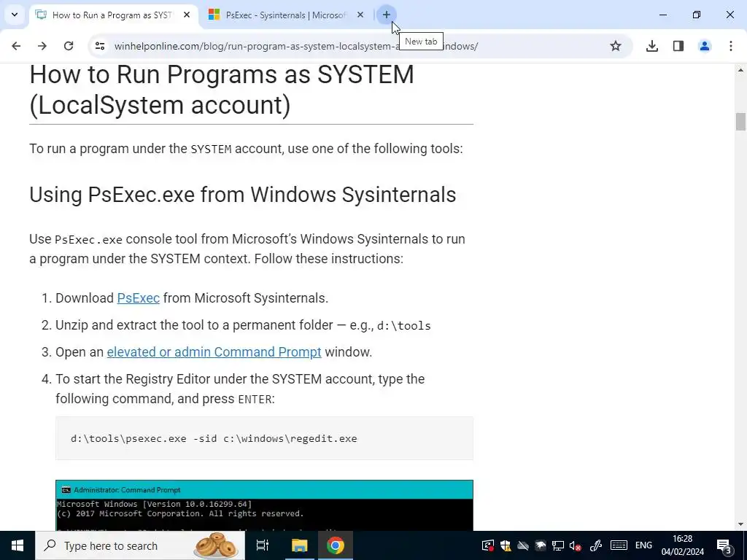
Task: Click the Command Prompt screenshot image
Action: (264, 505)
